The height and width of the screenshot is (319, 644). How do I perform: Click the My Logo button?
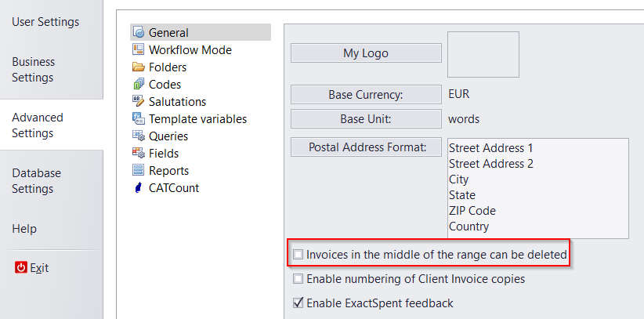[x=366, y=53]
